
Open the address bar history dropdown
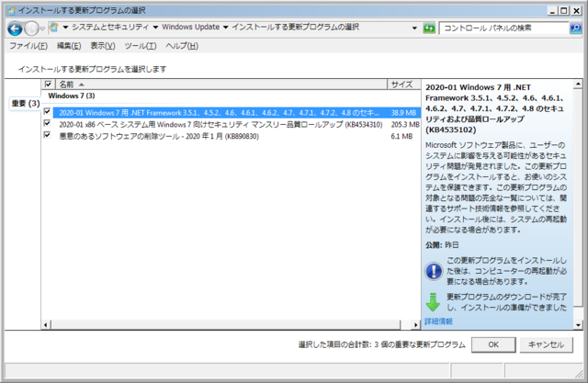(414, 28)
